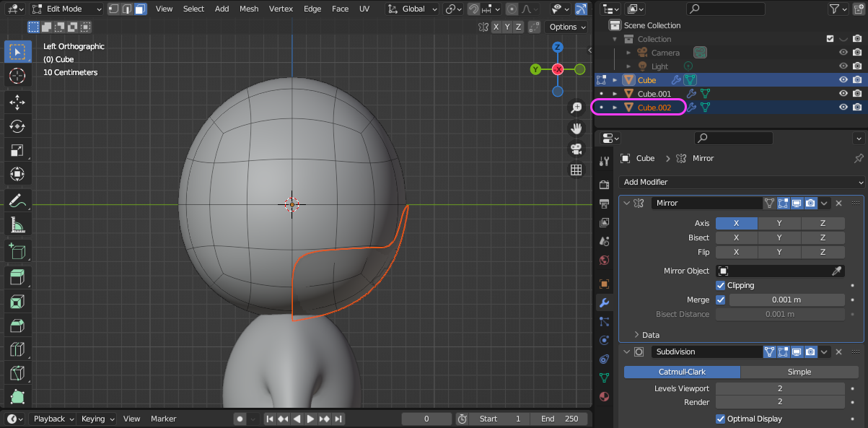Select the Annotate tool

(17, 200)
